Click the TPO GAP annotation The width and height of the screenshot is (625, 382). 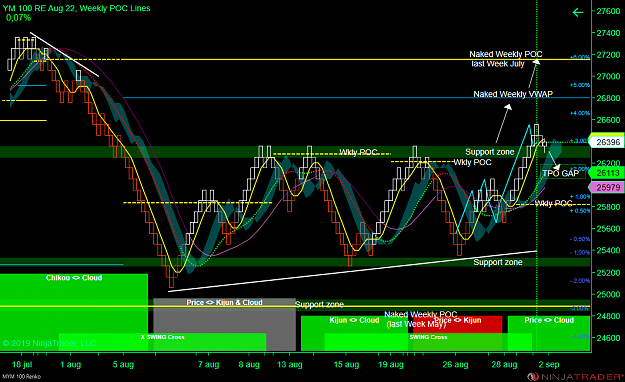point(560,173)
